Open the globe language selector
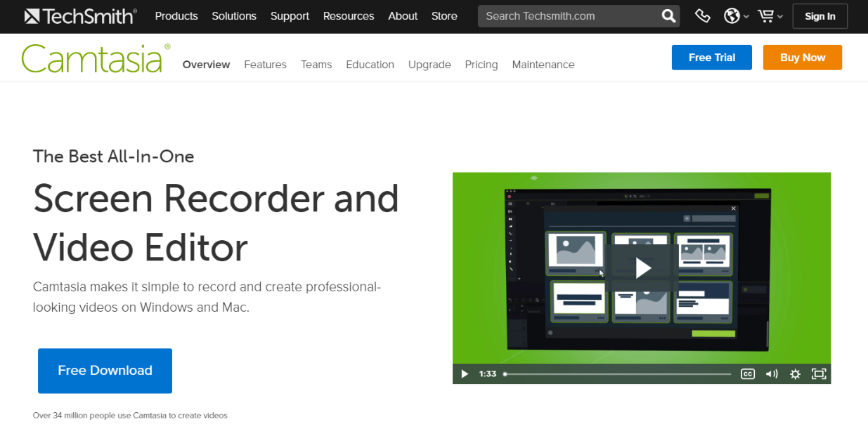The height and width of the screenshot is (436, 868). pos(737,16)
